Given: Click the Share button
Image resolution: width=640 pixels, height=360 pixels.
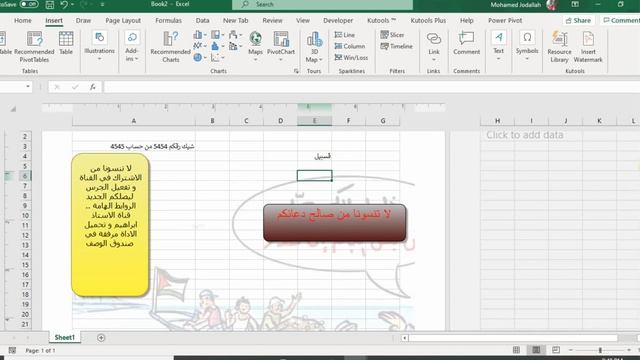Looking at the screenshot, I should pyautogui.click(x=578, y=20).
